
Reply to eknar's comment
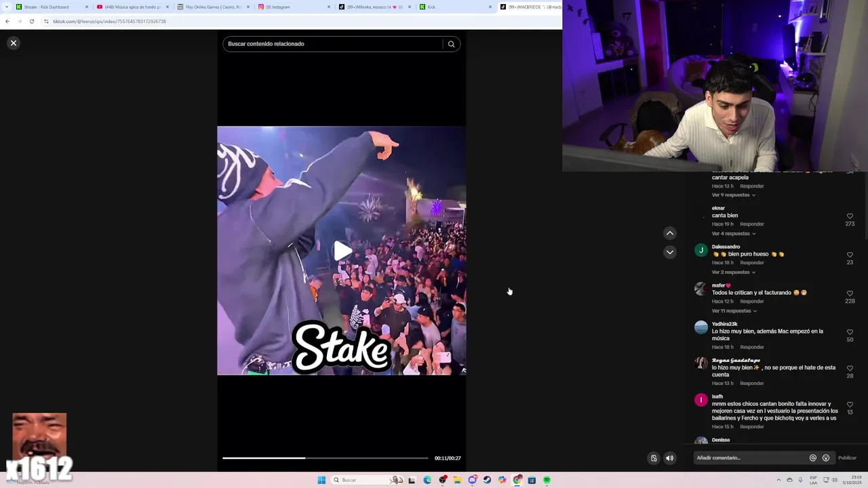coord(752,224)
